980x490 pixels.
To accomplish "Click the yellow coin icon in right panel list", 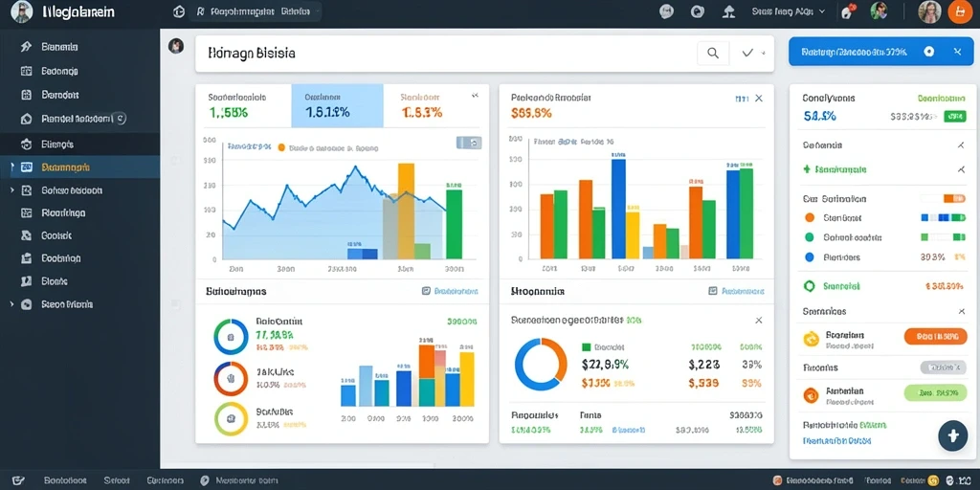I will coord(811,338).
